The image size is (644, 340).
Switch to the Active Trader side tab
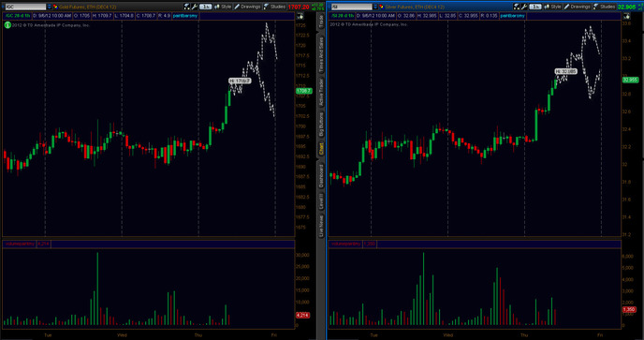tap(321, 92)
